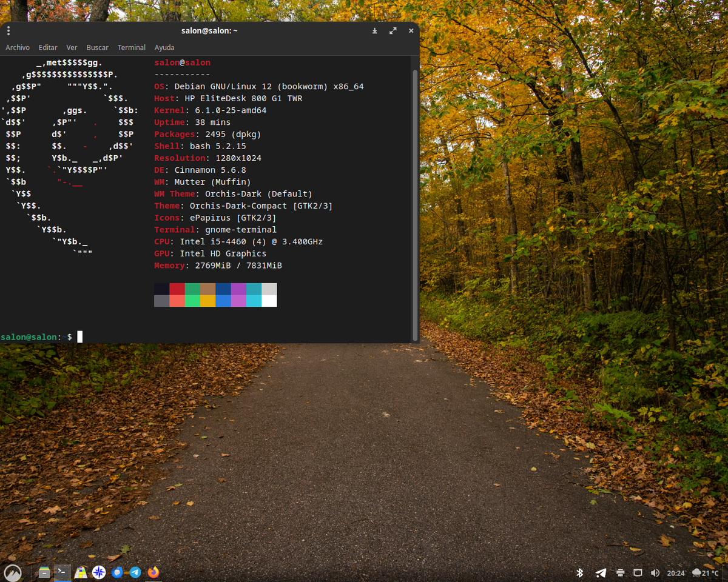Viewport: 728px width, 582px height.
Task: Click the yellow color block in bottom row
Action: point(208,301)
